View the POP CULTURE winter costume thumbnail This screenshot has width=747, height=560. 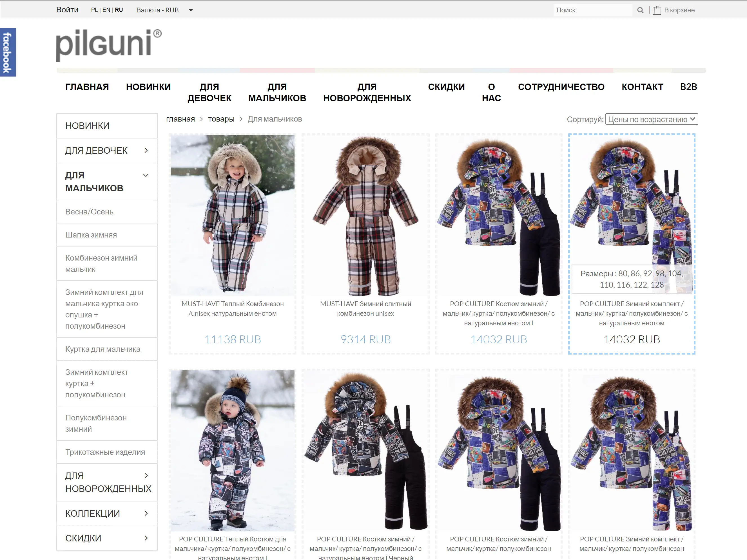(x=499, y=213)
